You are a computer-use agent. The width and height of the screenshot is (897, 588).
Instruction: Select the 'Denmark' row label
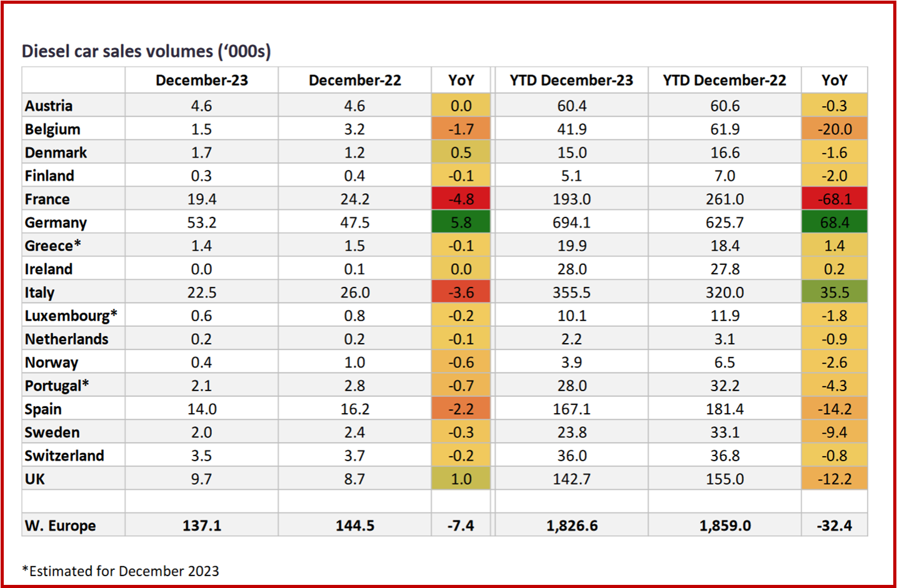tap(56, 152)
